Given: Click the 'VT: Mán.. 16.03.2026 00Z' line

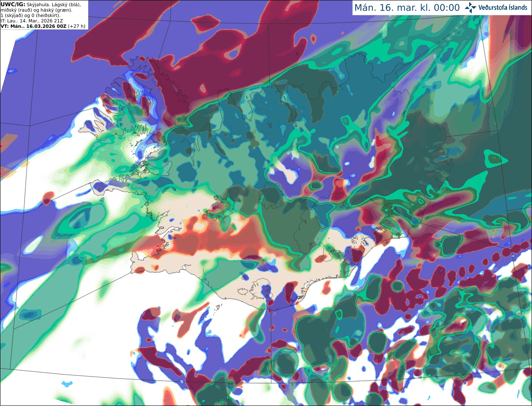Looking at the screenshot, I should [33, 26].
